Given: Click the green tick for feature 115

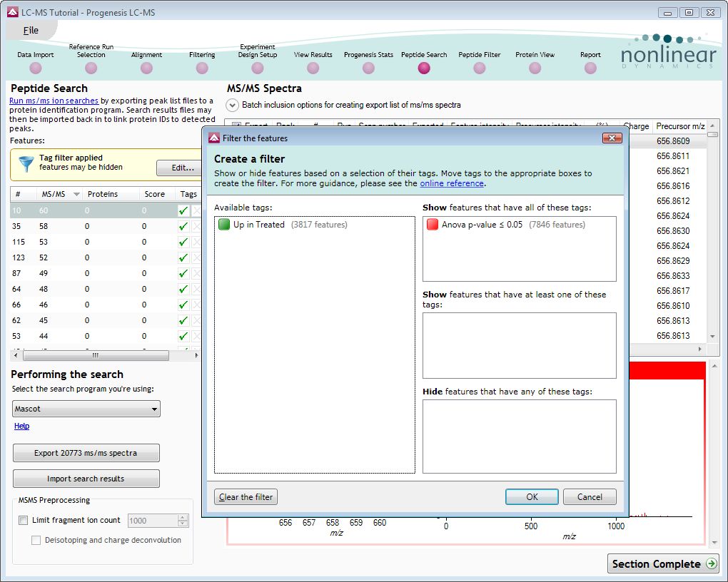Looking at the screenshot, I should click(x=183, y=242).
